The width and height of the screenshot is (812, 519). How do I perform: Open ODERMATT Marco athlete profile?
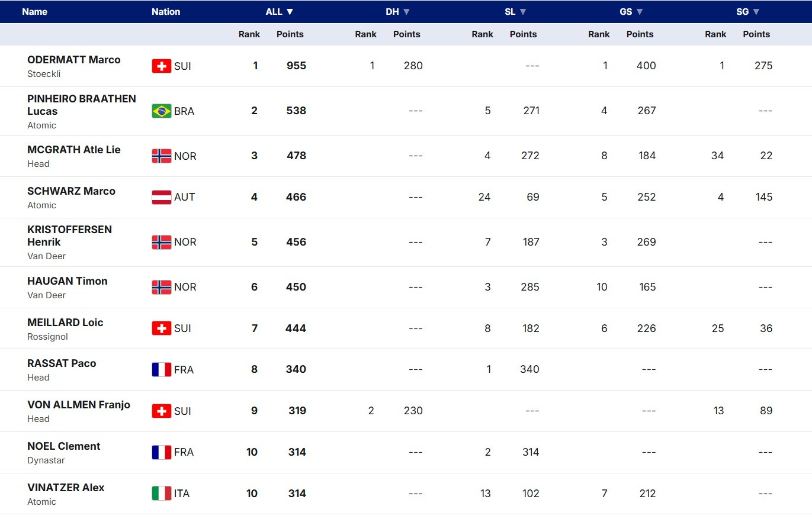[73, 60]
